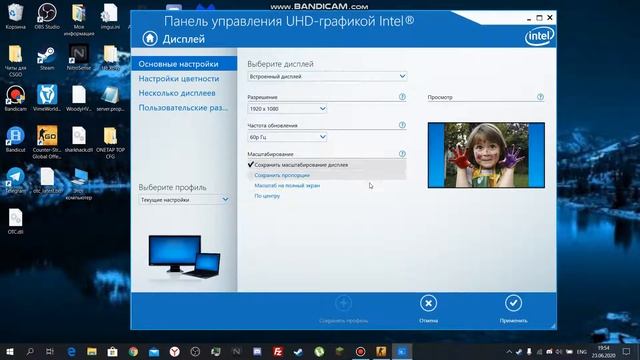Open Google Chrome from taskbar
This screenshot has width=640, height=360.
point(133,351)
